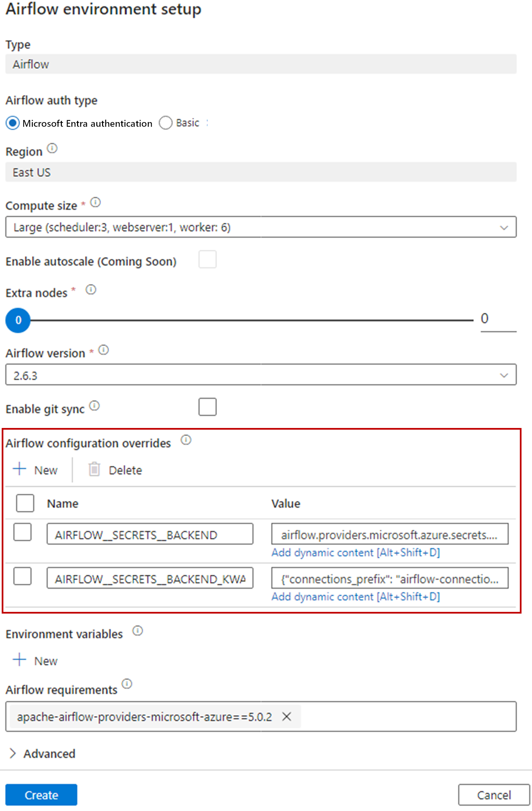The image size is (532, 811).
Task: Open the Compute size dropdown
Action: (261, 227)
